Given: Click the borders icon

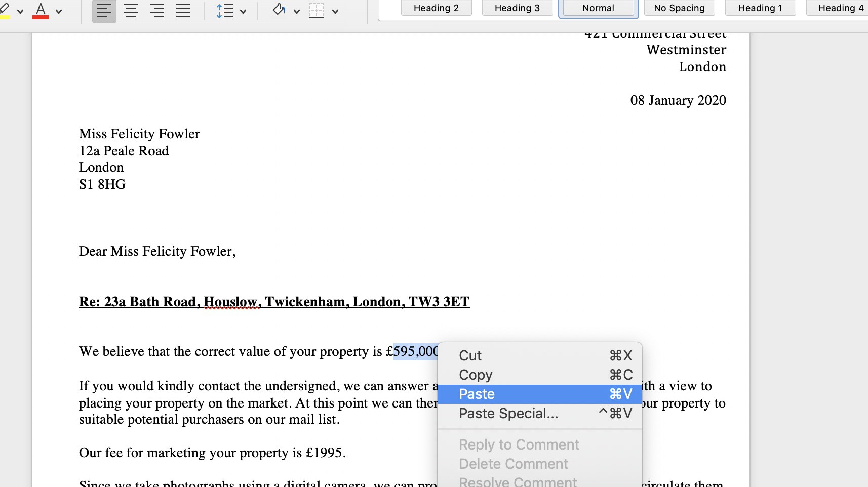Looking at the screenshot, I should coord(317,11).
